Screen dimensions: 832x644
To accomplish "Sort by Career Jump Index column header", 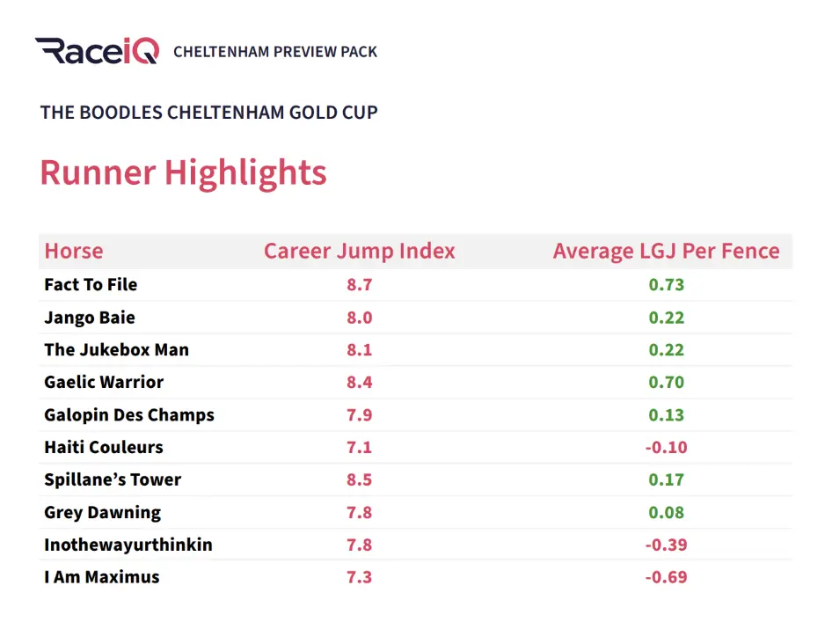I will pyautogui.click(x=359, y=251).
